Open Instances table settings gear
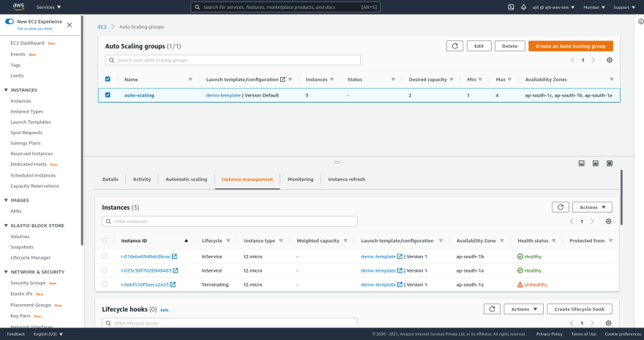The height and width of the screenshot is (340, 644). point(609,221)
